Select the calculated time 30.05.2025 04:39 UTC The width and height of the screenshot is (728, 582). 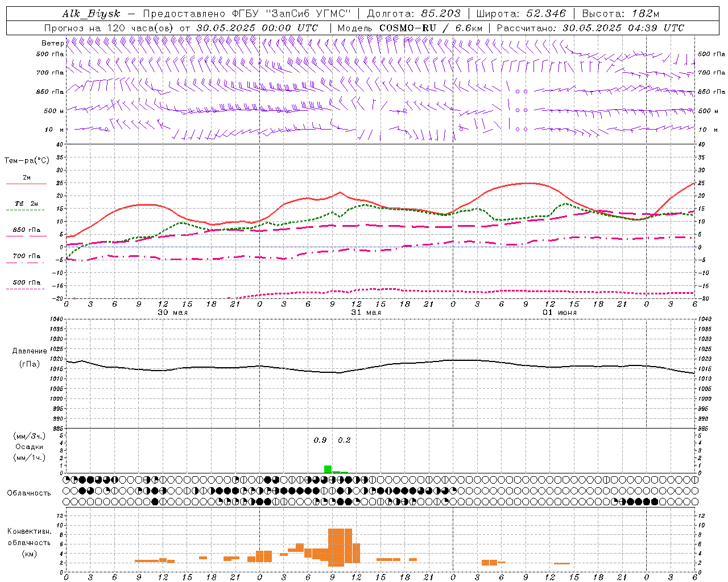(x=623, y=28)
